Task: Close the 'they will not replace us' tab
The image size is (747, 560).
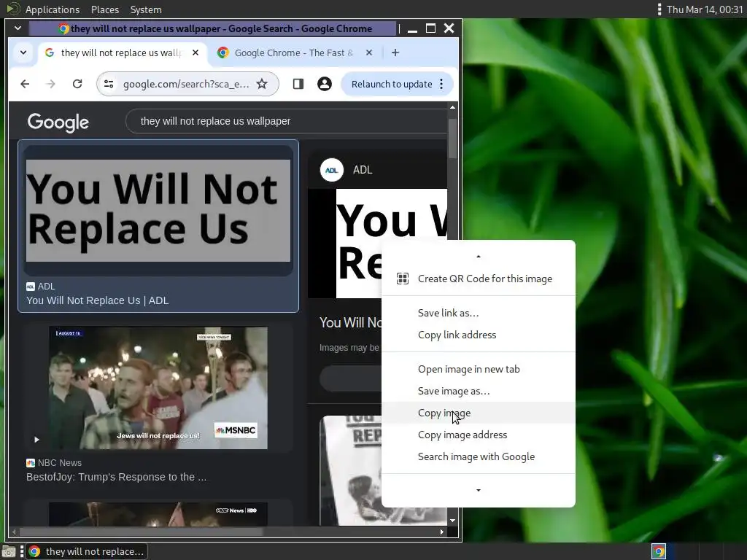Action: click(x=196, y=52)
